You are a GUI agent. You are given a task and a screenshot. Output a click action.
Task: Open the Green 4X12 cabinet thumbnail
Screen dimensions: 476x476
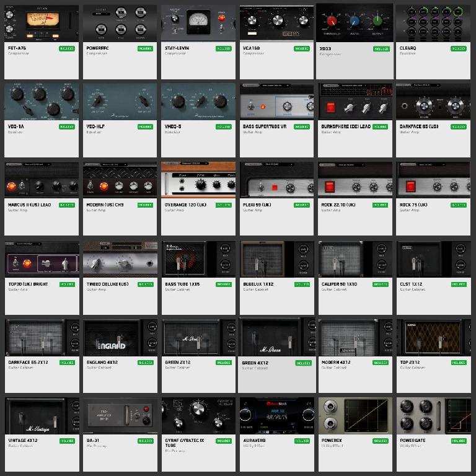pos(277,337)
